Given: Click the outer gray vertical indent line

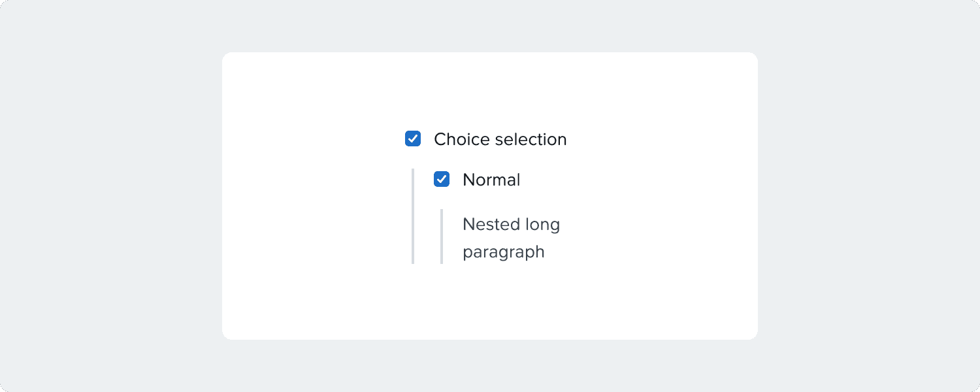Looking at the screenshot, I should (x=413, y=216).
